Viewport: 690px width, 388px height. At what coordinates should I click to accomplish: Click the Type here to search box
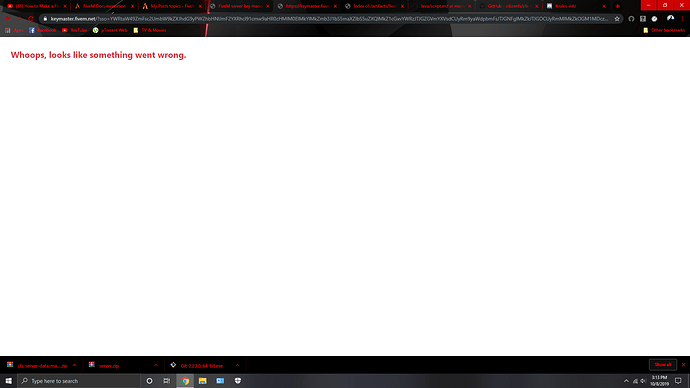[79, 381]
